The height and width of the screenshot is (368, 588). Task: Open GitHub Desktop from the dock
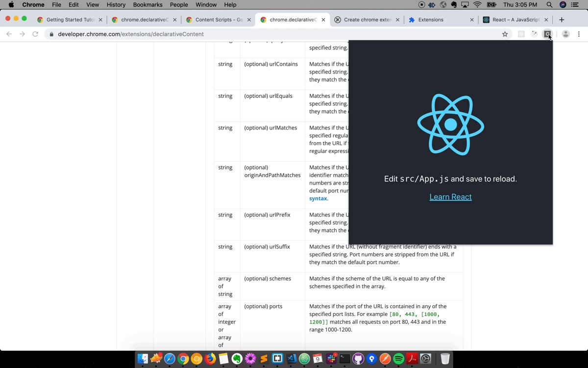(358, 359)
